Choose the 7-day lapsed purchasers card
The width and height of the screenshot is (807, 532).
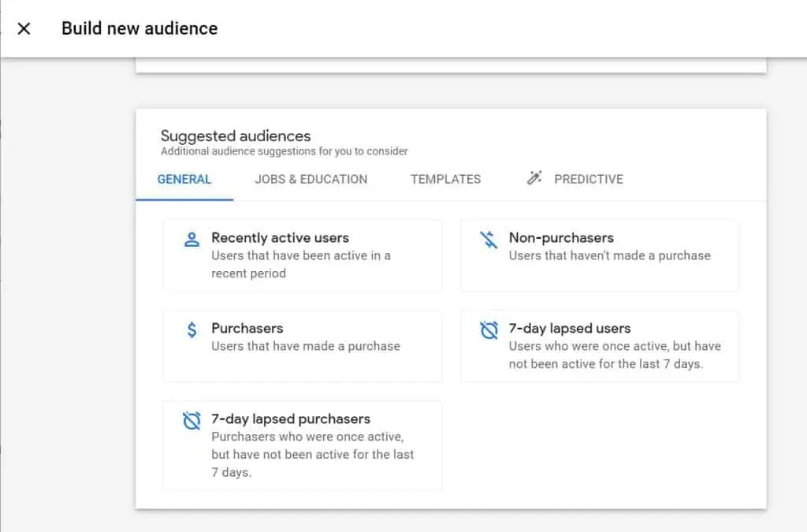pos(303,445)
